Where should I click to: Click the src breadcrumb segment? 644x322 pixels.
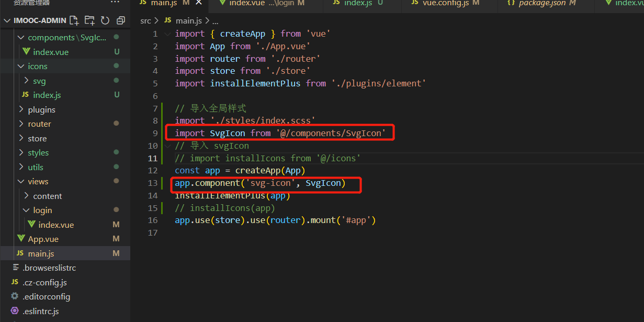click(145, 20)
